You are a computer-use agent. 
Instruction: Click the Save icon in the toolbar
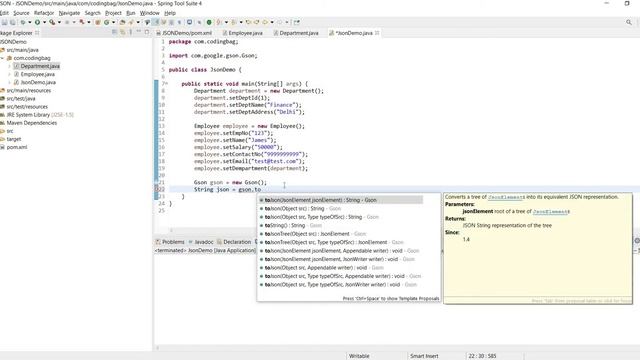[x=4, y=22]
